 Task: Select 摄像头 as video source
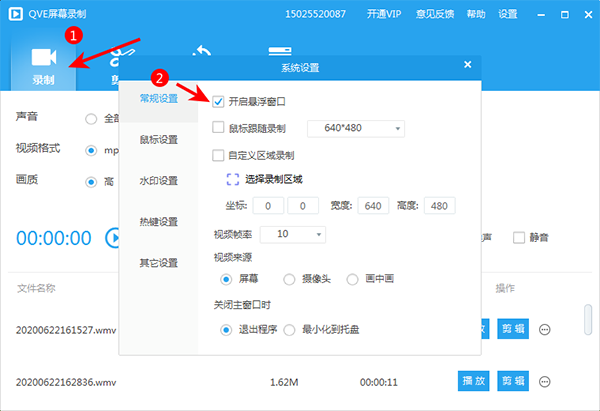coord(289,279)
